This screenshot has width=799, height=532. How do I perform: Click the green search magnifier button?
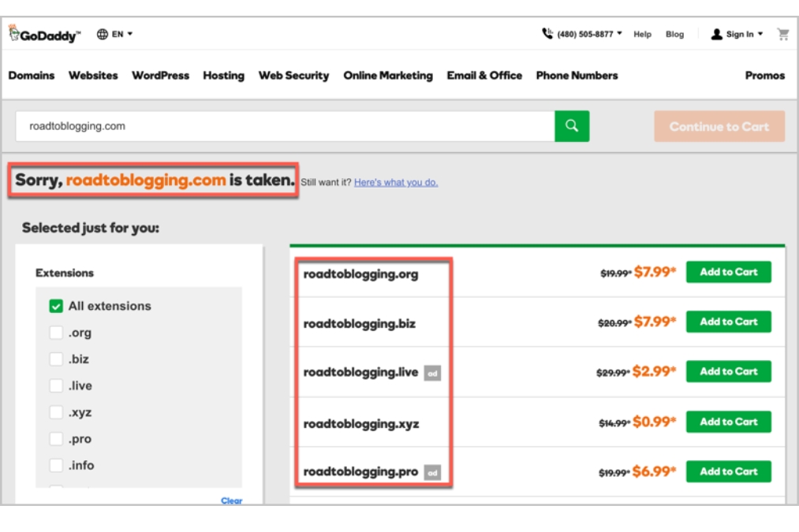(x=572, y=126)
